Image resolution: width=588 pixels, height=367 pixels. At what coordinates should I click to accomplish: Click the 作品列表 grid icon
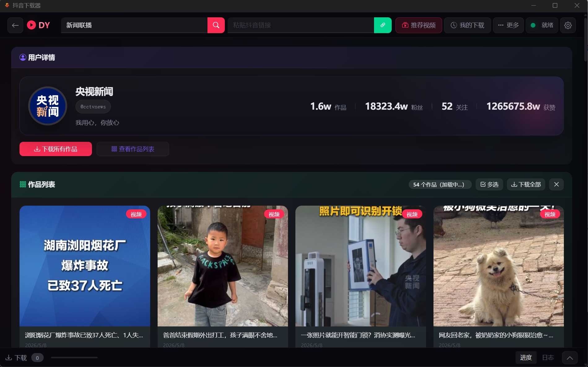[23, 185]
